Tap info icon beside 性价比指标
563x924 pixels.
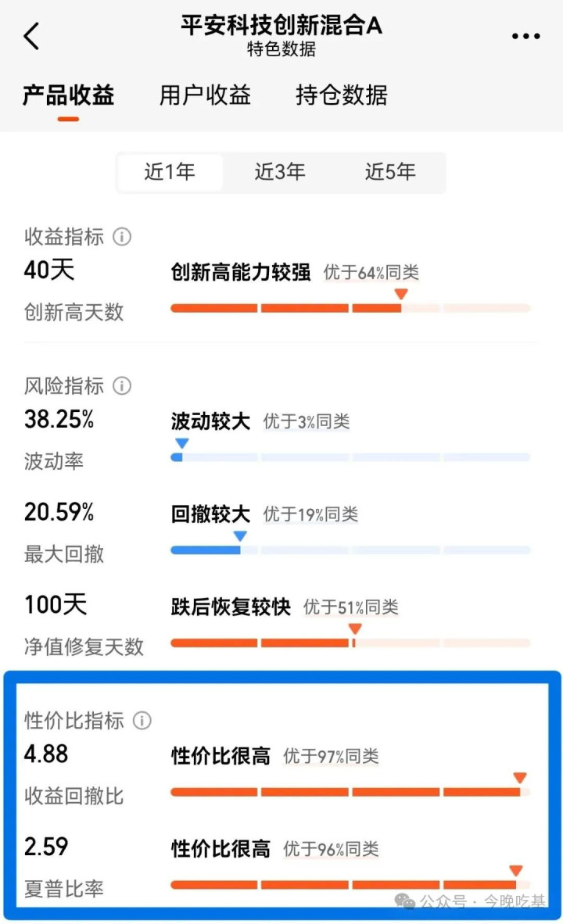[x=142, y=720]
